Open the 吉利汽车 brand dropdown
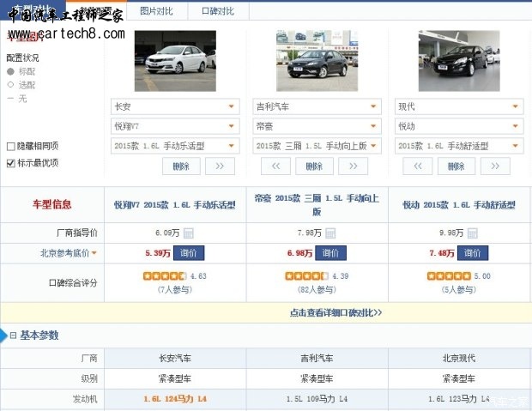Viewport: 532px width, 411px height. (317, 106)
